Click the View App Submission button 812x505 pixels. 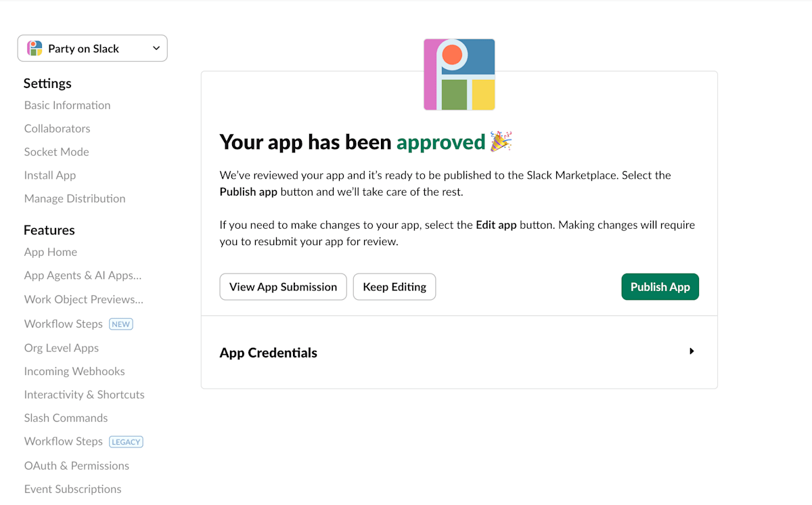pyautogui.click(x=283, y=287)
